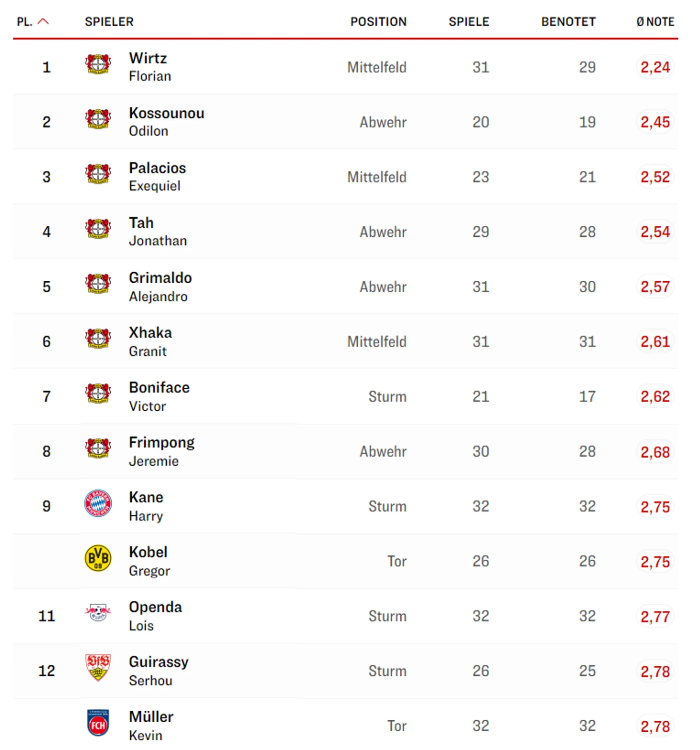Sort table by SPIELE column header
This screenshot has height=750, width=700.
click(469, 22)
